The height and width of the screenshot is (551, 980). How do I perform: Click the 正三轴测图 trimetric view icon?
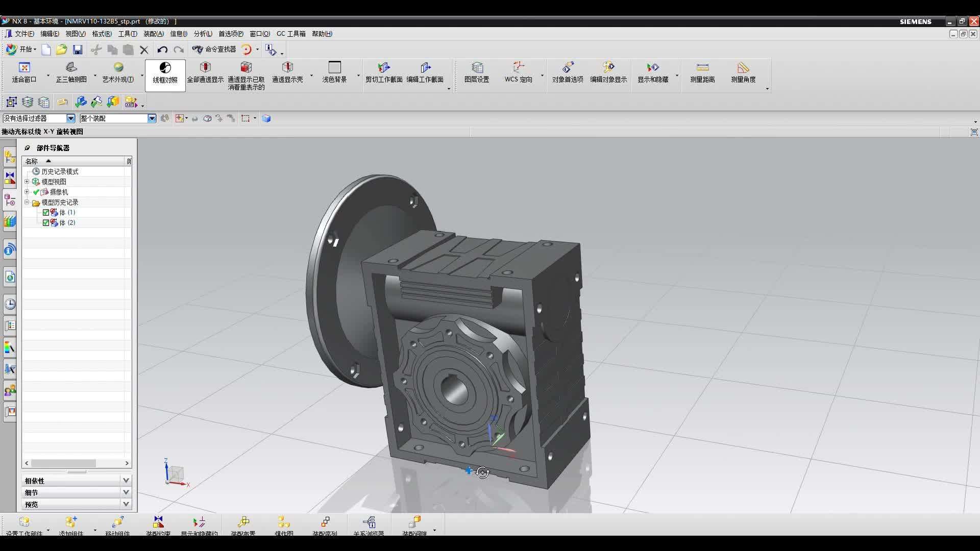(71, 74)
